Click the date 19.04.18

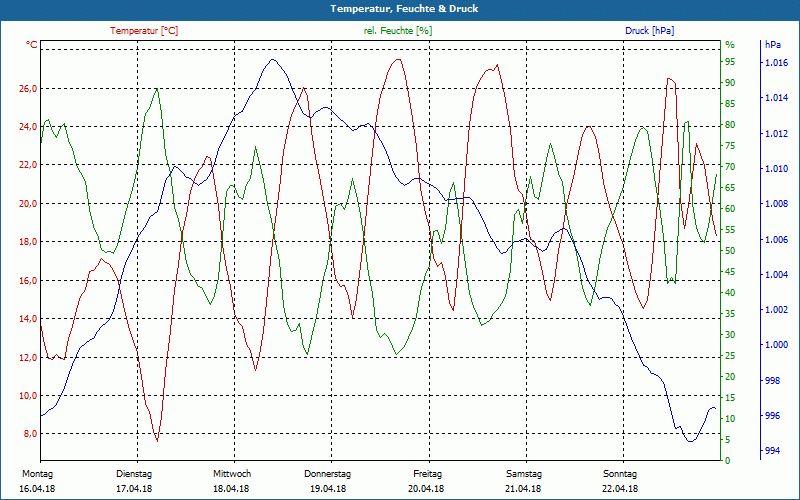pos(328,489)
